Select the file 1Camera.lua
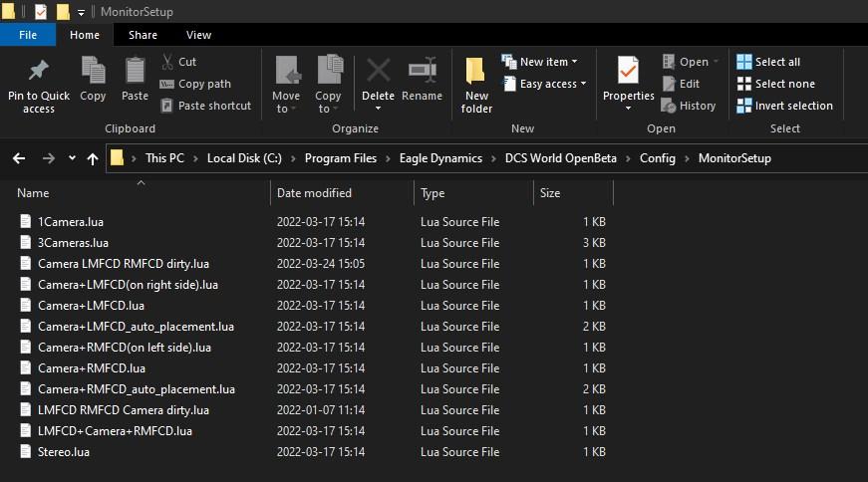 click(71, 222)
